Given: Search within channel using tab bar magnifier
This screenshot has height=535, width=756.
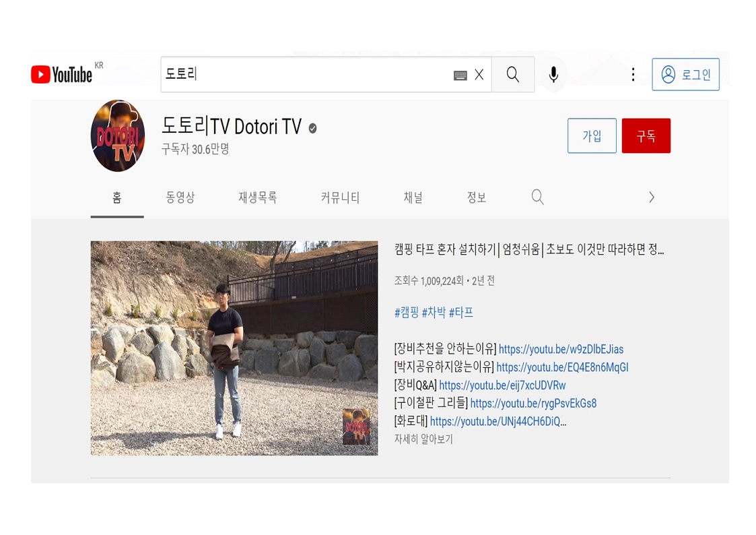Looking at the screenshot, I should pyautogui.click(x=538, y=197).
